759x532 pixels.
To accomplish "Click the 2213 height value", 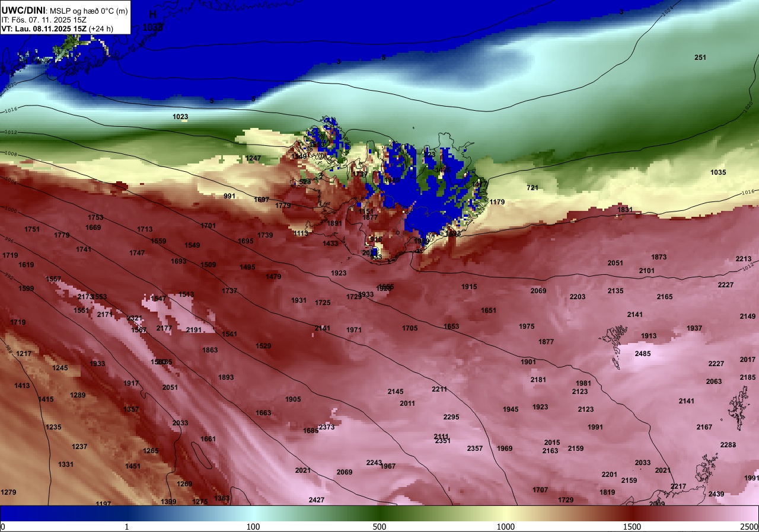I will [x=744, y=259].
